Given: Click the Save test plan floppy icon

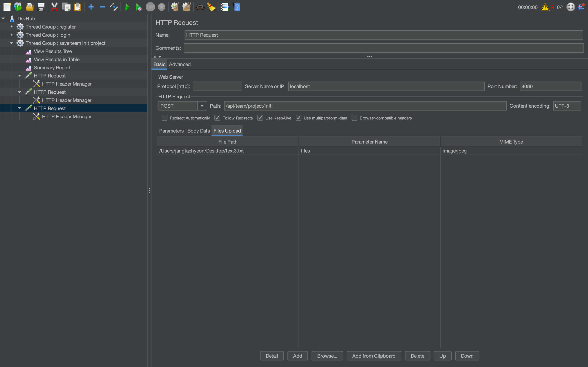Looking at the screenshot, I should 41,7.
